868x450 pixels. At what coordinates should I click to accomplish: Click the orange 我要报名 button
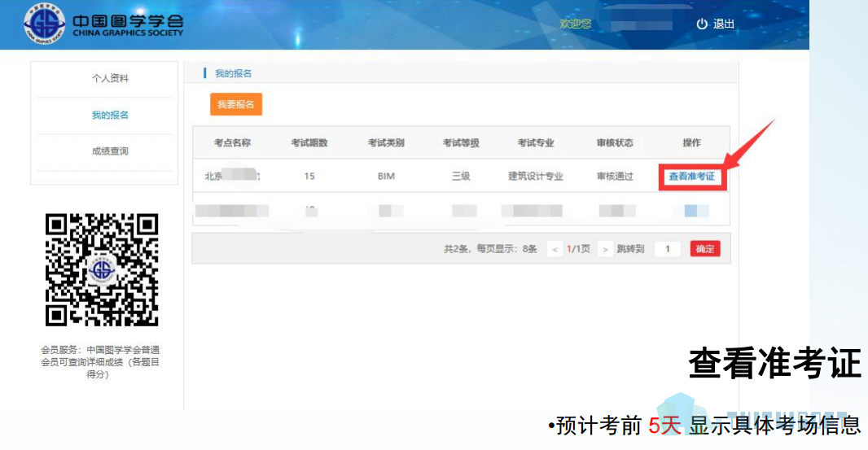(x=236, y=104)
